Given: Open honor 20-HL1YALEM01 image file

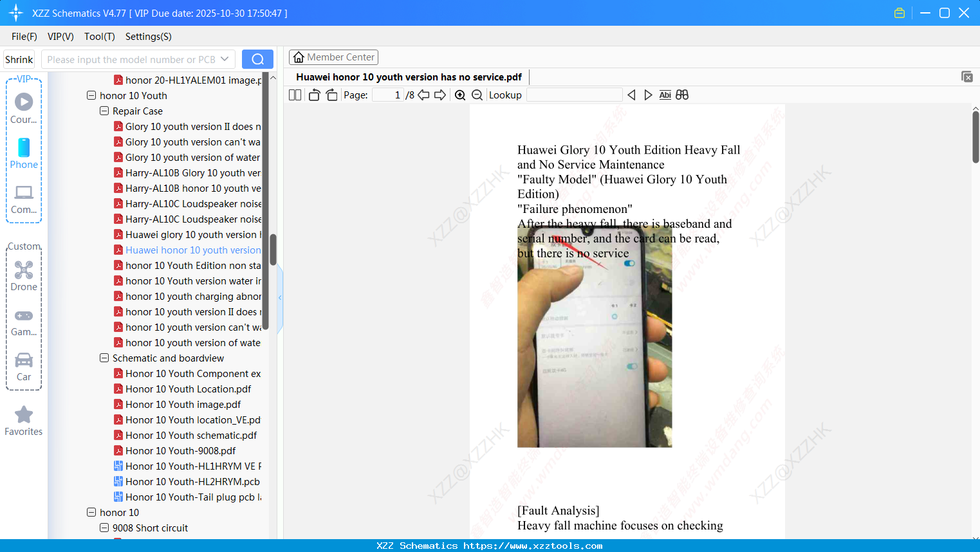Looking at the screenshot, I should click(x=187, y=80).
